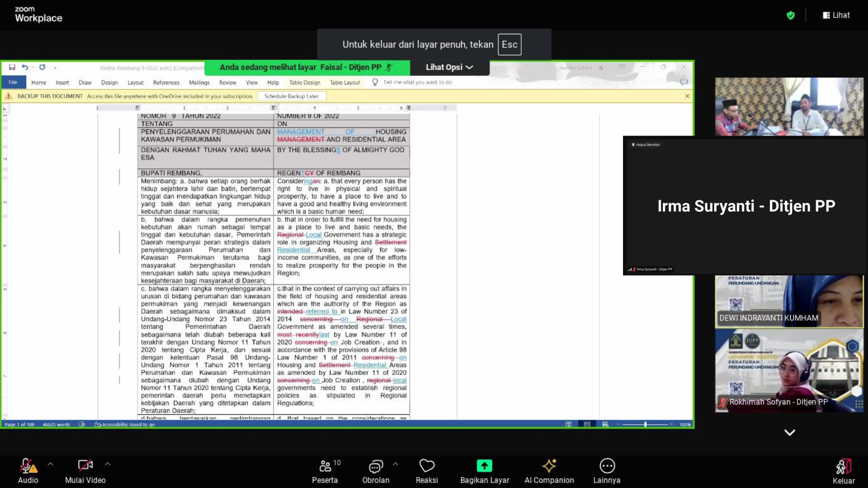Click Page 1 of 109 status
The image size is (868, 488).
tap(19, 425)
